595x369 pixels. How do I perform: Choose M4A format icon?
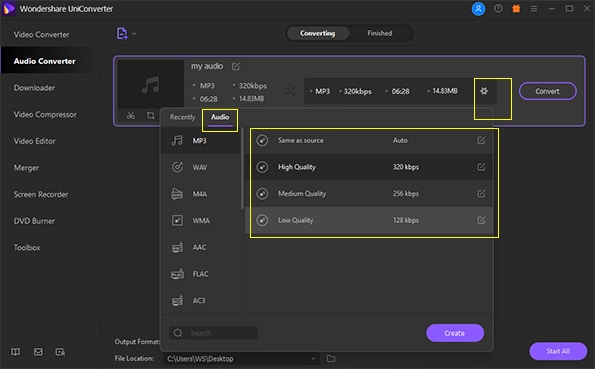177,194
